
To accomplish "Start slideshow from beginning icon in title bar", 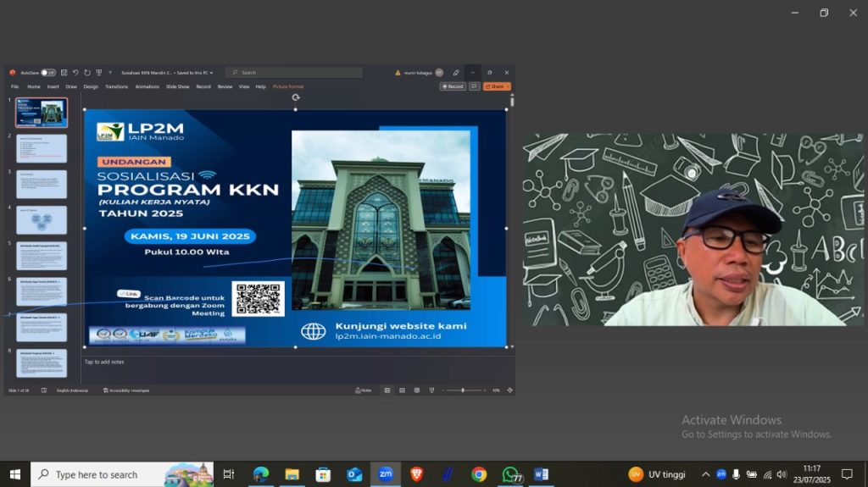I will click(99, 73).
